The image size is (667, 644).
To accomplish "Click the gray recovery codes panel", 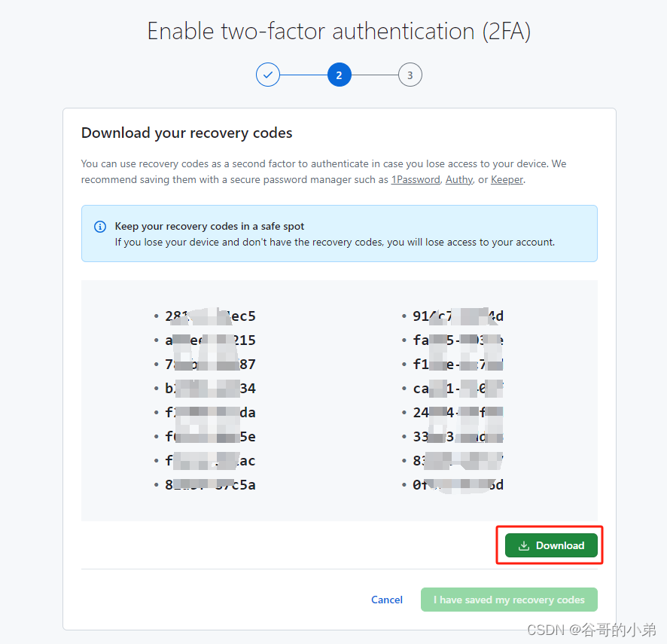I will [339, 401].
